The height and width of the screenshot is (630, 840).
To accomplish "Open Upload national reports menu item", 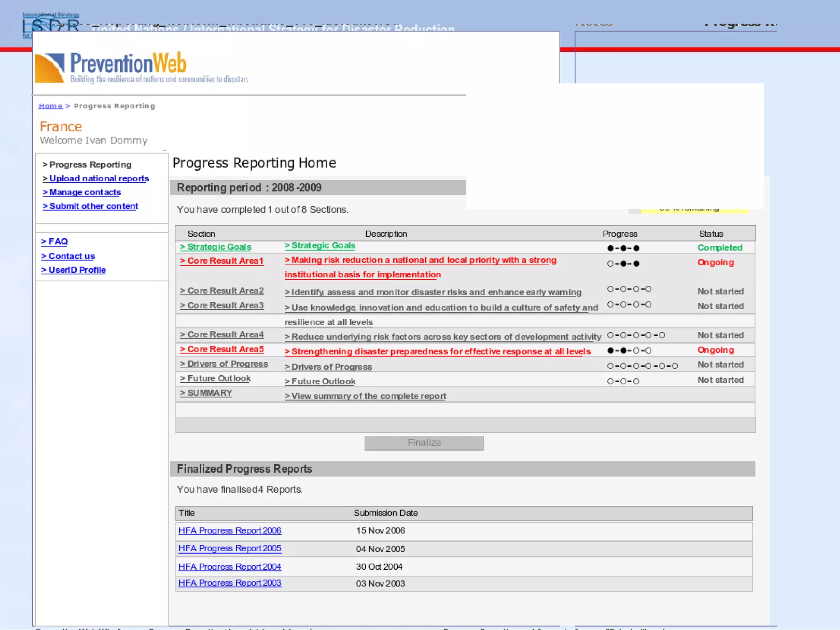I will 96,178.
